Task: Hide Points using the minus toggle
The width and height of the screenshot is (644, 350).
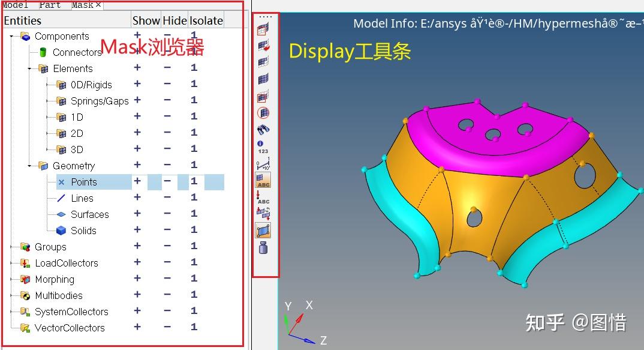Action: tap(167, 181)
